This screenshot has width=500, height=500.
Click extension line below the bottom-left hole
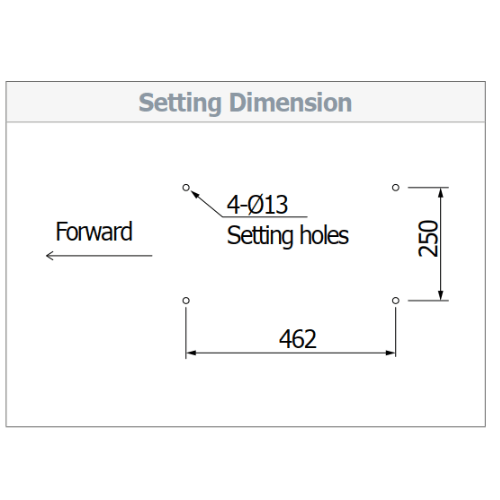[186, 333]
